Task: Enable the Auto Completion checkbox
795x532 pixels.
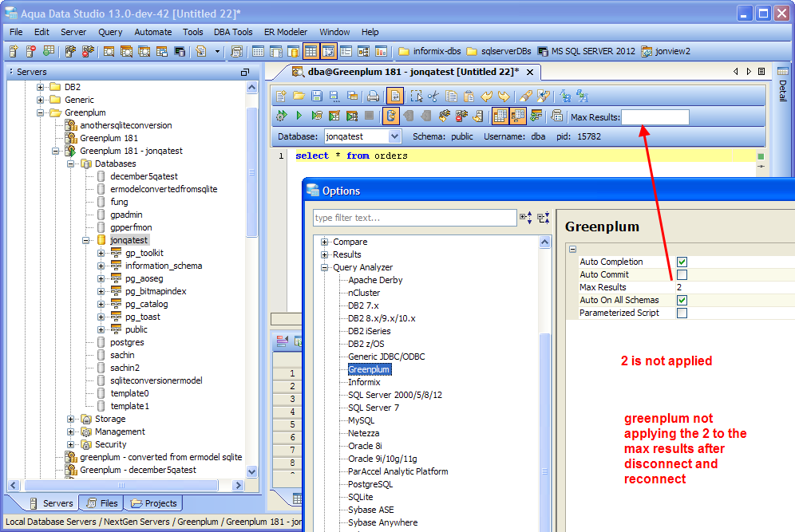Action: point(682,262)
